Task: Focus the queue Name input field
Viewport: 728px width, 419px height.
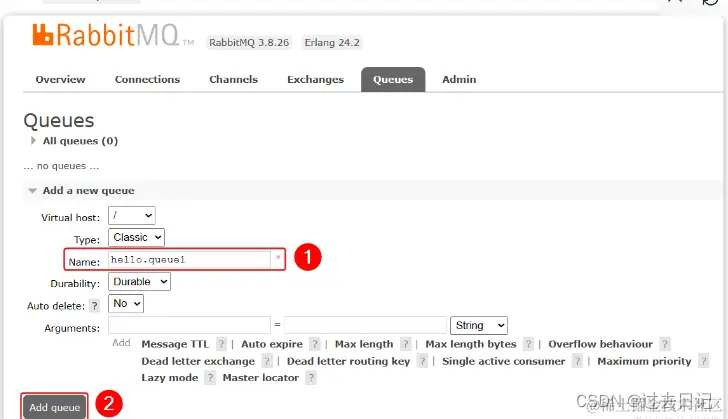Action: [189, 259]
